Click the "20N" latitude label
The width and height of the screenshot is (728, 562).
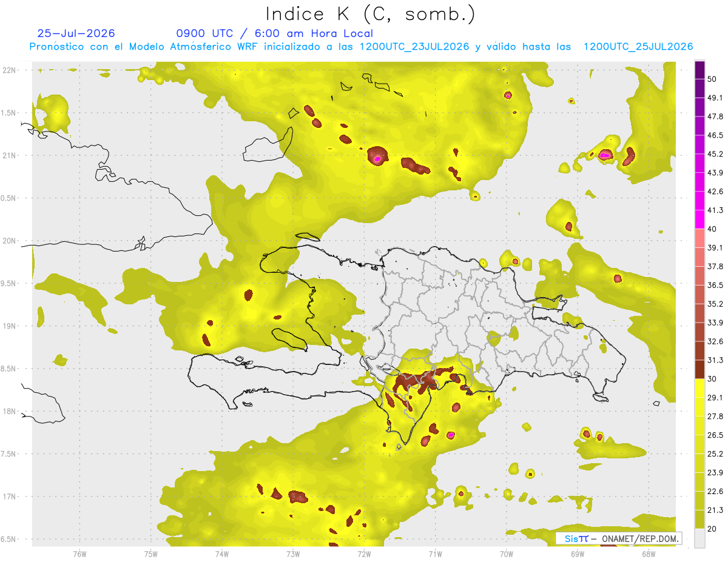pos(10,241)
